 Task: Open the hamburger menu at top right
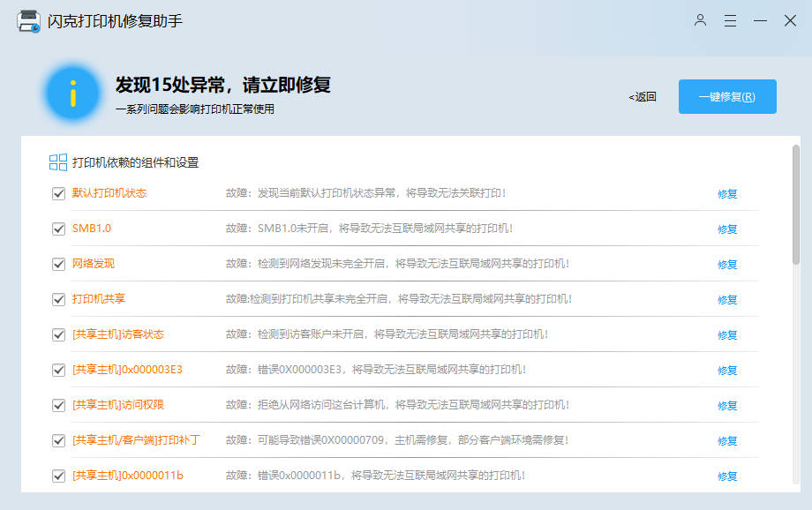pos(730,19)
